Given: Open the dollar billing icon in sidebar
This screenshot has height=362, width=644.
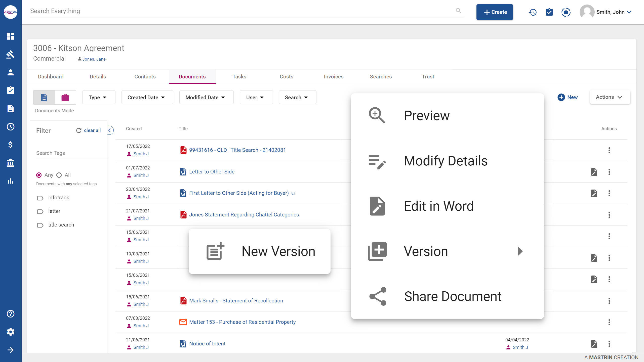Looking at the screenshot, I should pos(11,145).
